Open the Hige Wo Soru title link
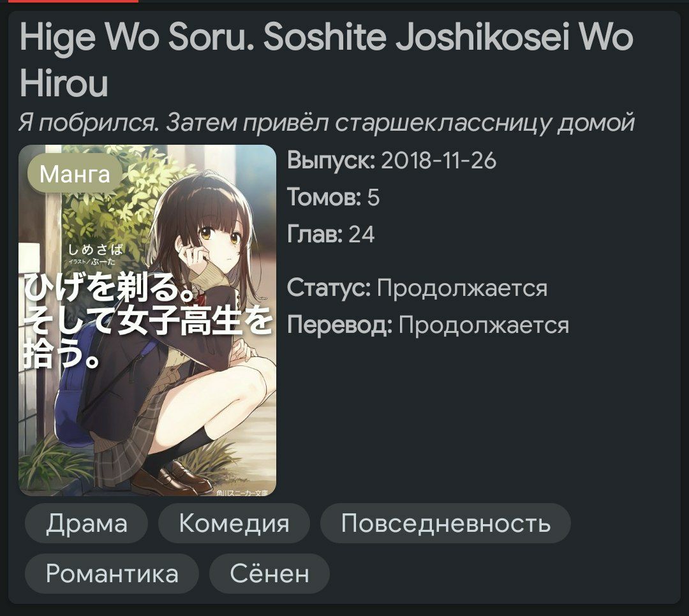This screenshot has height=616, width=689. (326, 59)
